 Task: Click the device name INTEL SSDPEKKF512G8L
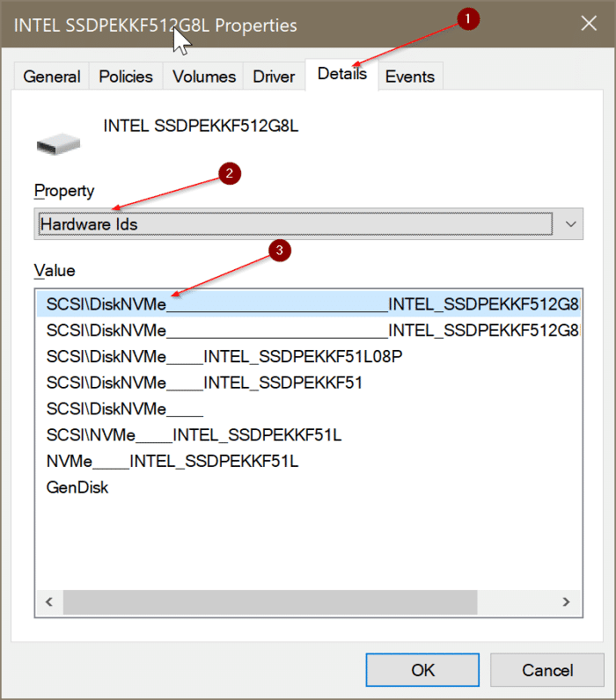click(x=201, y=126)
